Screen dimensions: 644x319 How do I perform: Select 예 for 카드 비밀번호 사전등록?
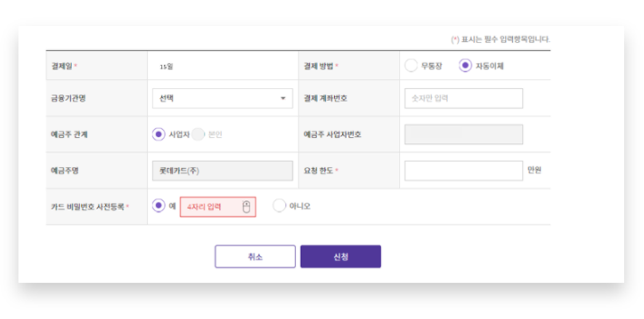(x=159, y=206)
